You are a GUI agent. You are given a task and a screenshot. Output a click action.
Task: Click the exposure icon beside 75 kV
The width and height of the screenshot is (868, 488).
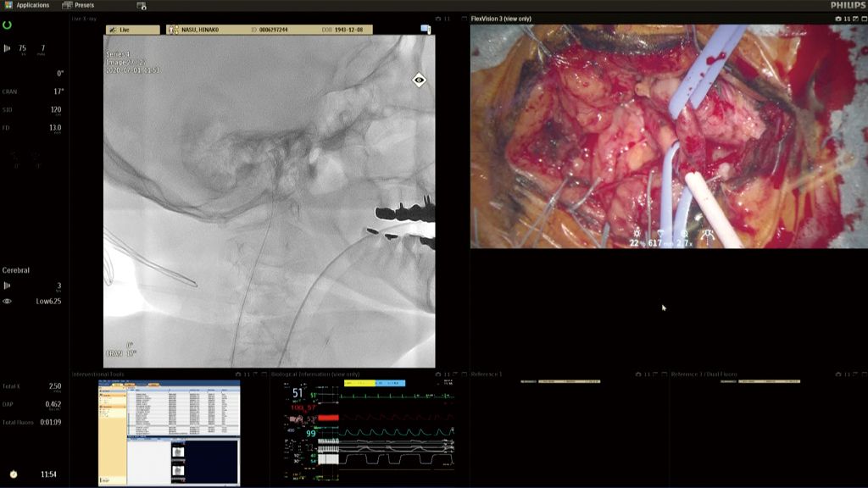click(7, 48)
